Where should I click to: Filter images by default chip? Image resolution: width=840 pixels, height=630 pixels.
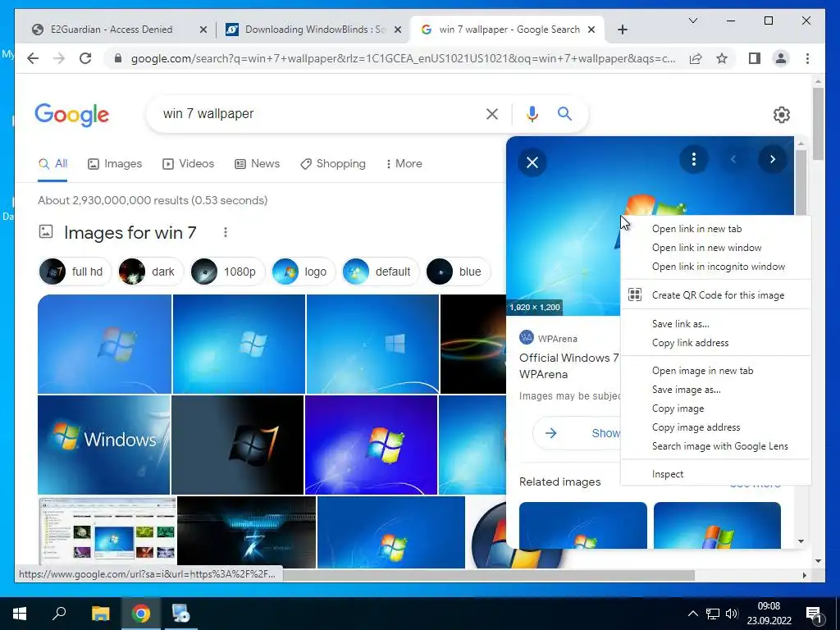pos(380,272)
